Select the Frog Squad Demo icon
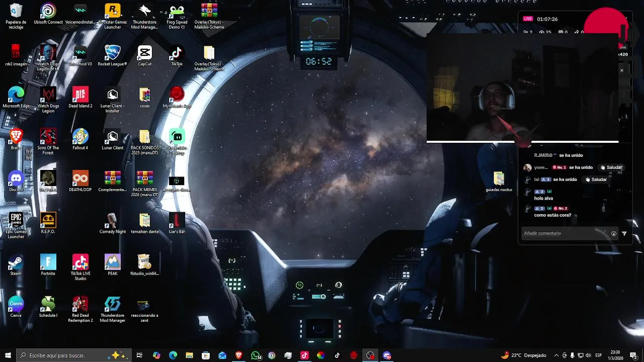Viewport: 644px width, 362px height. 177,16
